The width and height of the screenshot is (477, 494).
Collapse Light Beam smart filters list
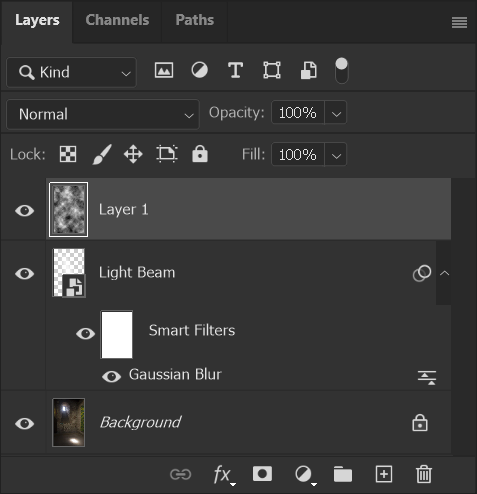[x=444, y=273]
